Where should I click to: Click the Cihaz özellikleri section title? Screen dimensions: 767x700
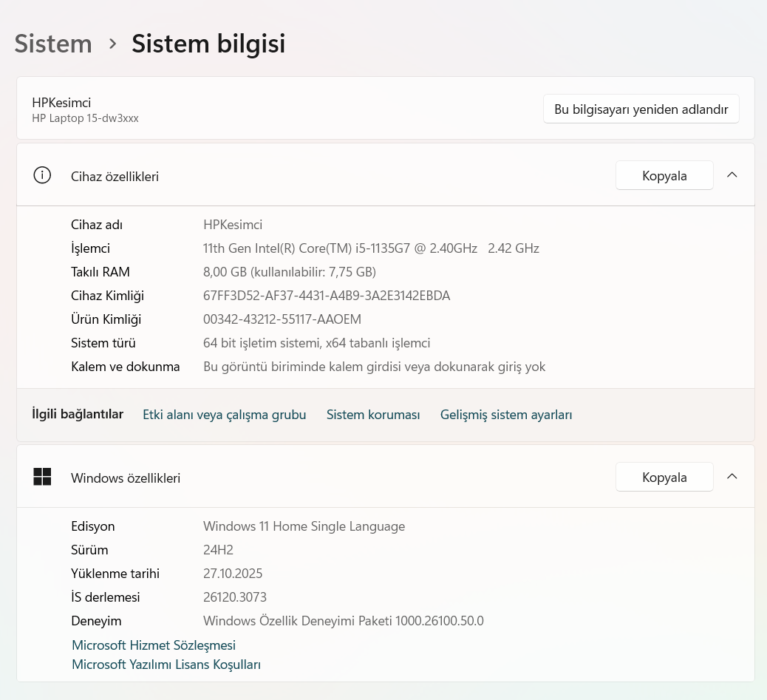pos(115,177)
